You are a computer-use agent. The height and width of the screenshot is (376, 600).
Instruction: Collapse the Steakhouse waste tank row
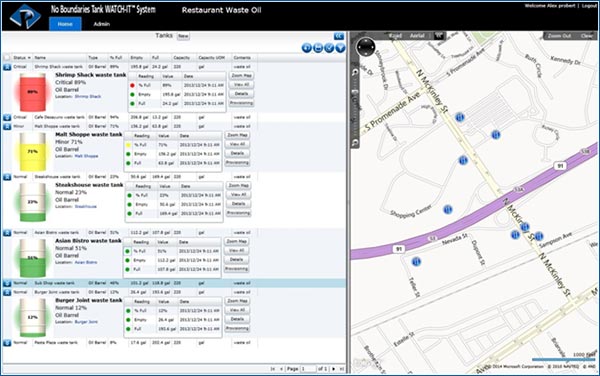click(7, 177)
